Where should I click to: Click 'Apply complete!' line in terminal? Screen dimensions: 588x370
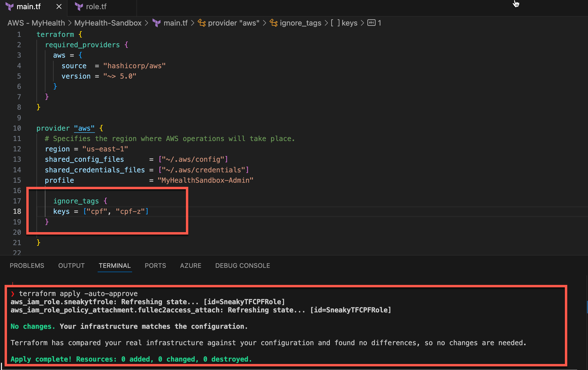click(x=131, y=359)
